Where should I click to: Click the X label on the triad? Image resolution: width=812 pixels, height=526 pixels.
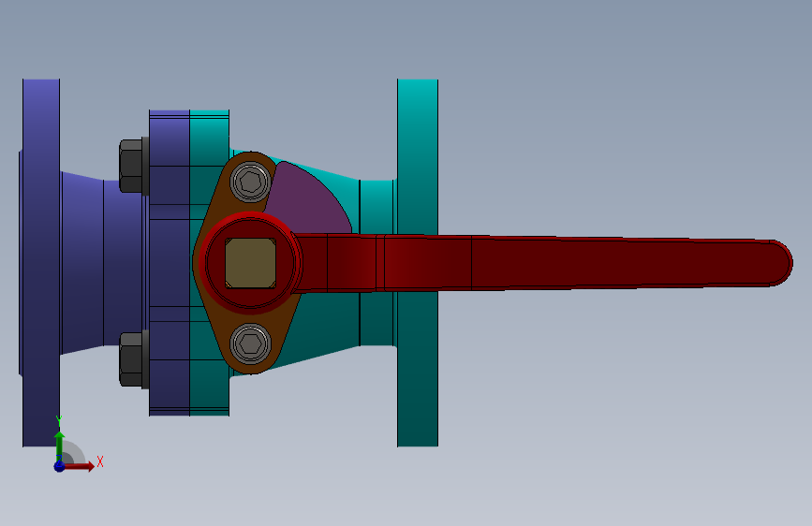click(x=100, y=461)
